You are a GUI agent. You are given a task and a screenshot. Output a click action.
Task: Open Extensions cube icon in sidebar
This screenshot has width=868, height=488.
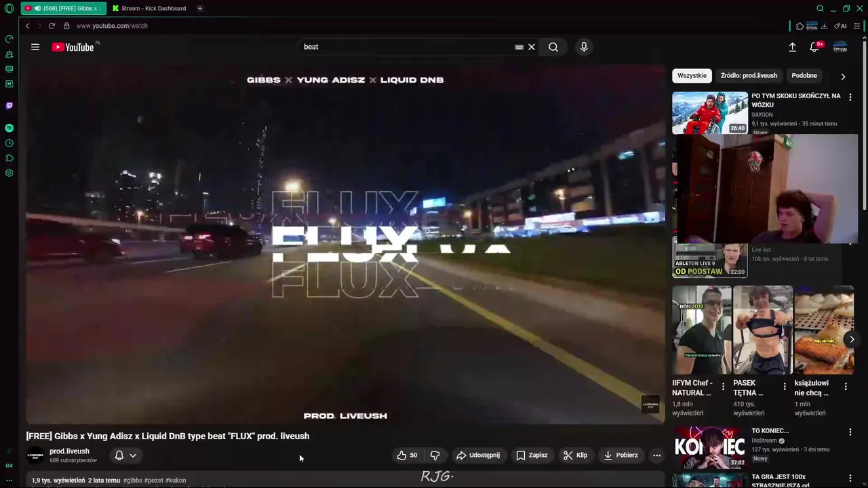click(x=9, y=158)
